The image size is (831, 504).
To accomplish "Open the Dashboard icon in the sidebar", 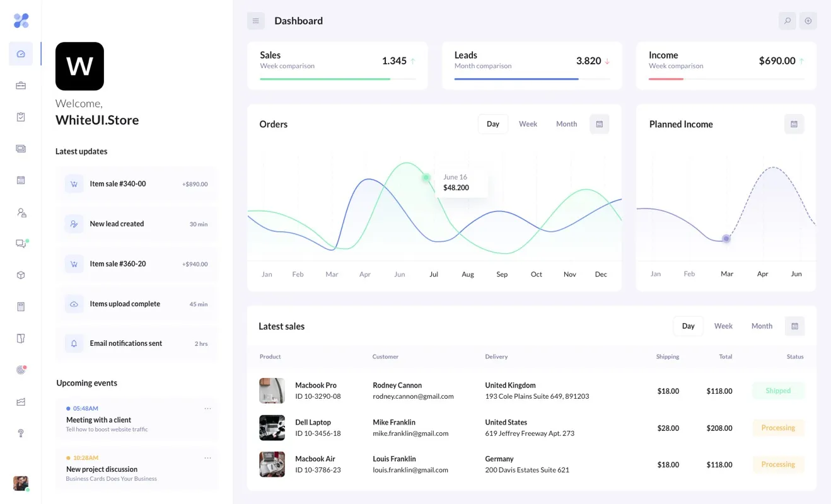I will pyautogui.click(x=21, y=54).
